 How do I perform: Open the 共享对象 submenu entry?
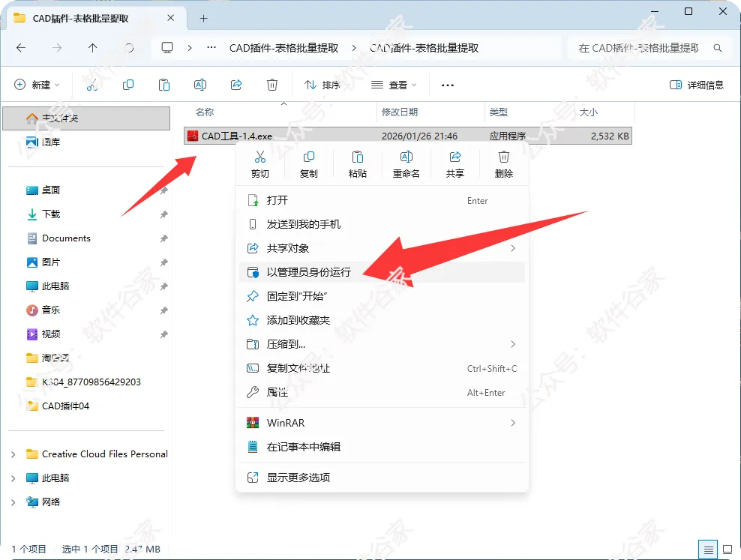[x=382, y=248]
